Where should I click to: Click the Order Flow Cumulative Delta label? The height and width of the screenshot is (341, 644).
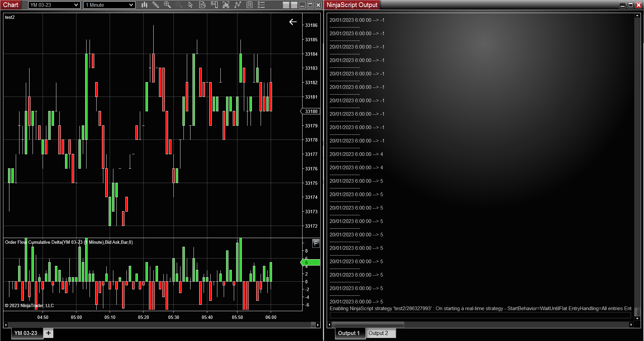click(x=69, y=242)
